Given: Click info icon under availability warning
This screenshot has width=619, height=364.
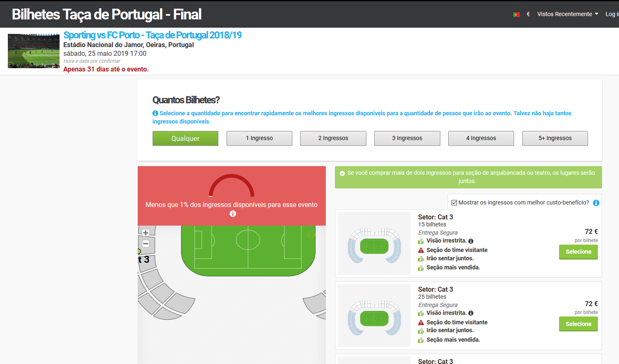Looking at the screenshot, I should point(233,214).
